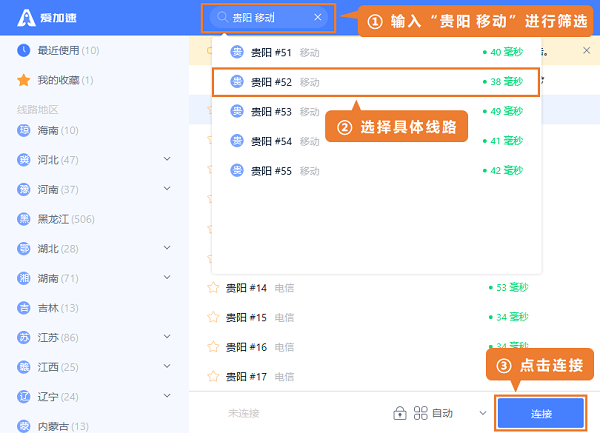
Task: Choose search result 贵阳 #52 移动
Action: pyautogui.click(x=376, y=82)
